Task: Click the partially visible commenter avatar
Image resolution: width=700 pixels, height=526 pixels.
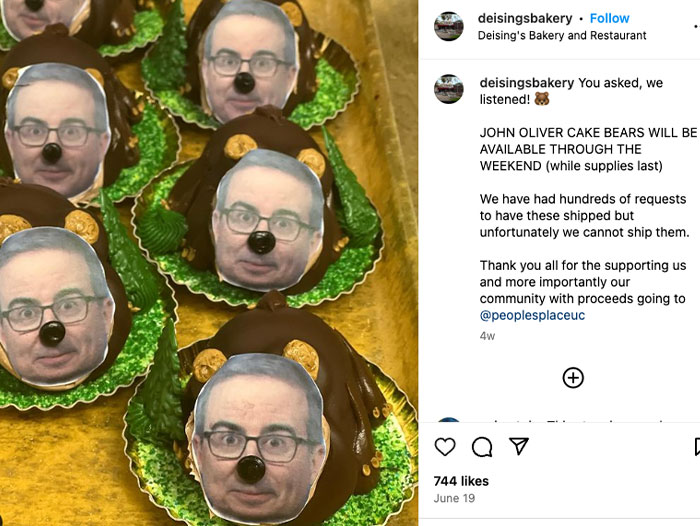Action: (x=449, y=422)
